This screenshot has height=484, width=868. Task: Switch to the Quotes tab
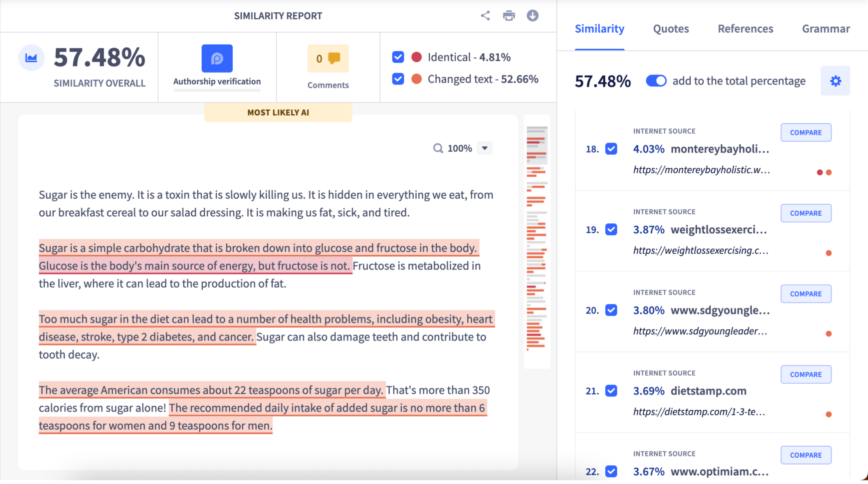[x=670, y=29]
